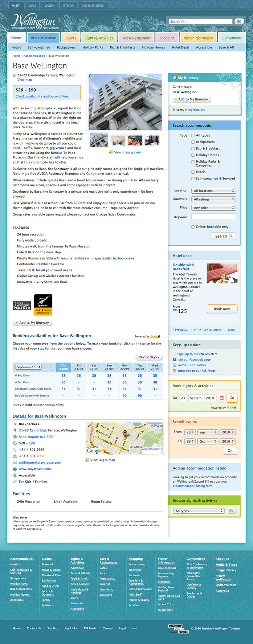Open the Bars & Restaurants tab
The width and height of the screenshot is (253, 644).
coord(136,38)
